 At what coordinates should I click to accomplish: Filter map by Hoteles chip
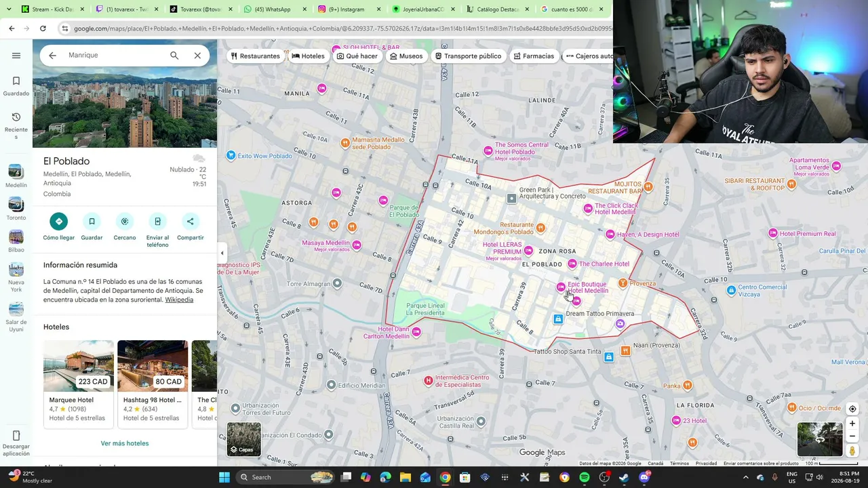pos(308,56)
